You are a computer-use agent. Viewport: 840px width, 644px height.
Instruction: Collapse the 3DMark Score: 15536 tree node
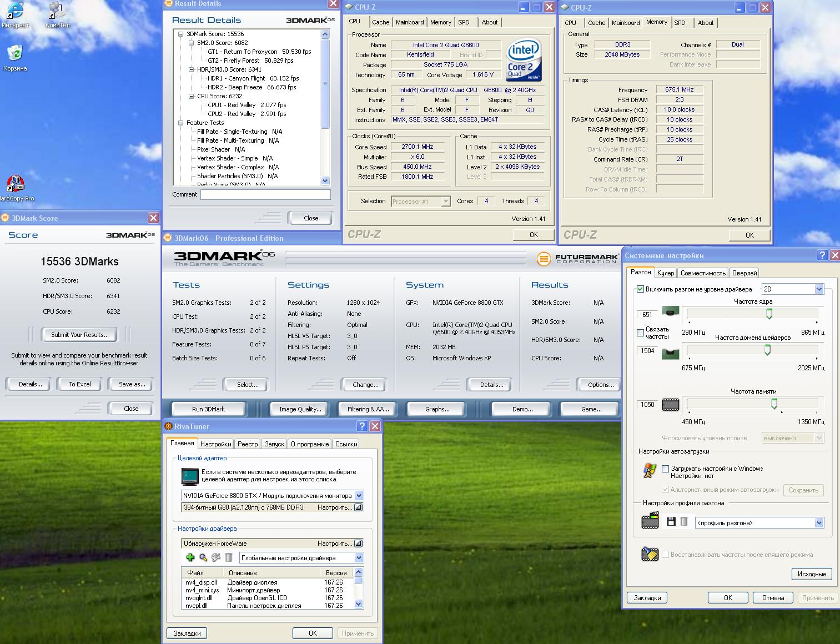(180, 34)
